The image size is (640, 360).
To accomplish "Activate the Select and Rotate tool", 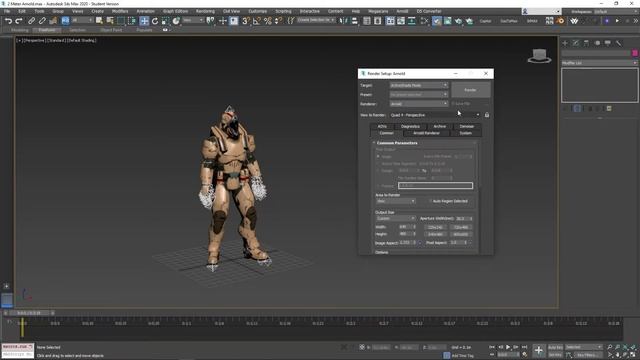I will click(155, 21).
